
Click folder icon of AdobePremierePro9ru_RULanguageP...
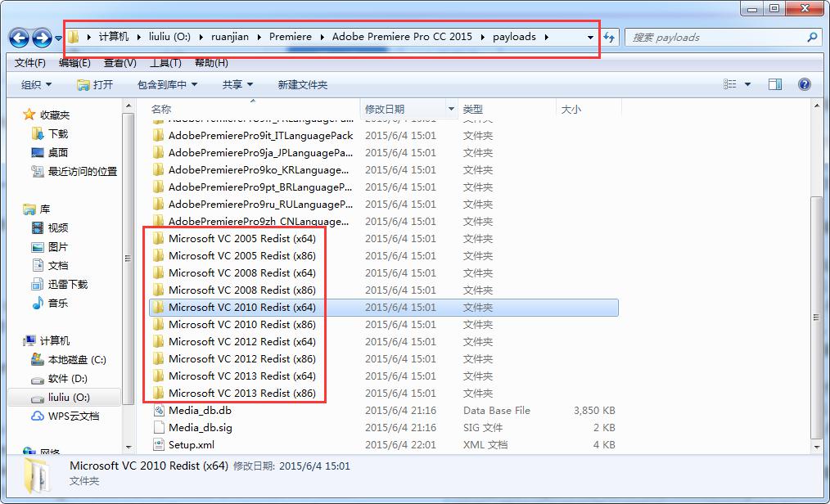click(x=158, y=205)
